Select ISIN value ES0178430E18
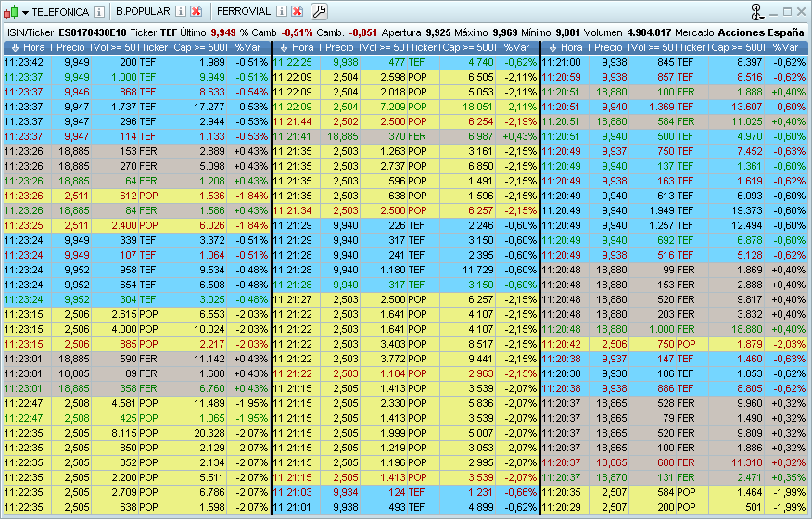Screen dimensions: 812x519 pyautogui.click(x=93, y=32)
